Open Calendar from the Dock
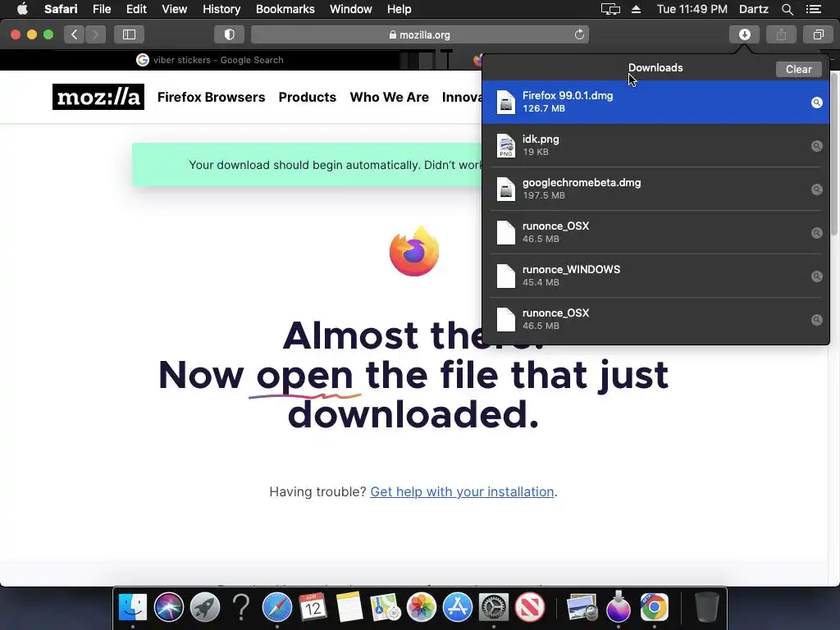Screen dimensions: 840x630 tap(313, 608)
